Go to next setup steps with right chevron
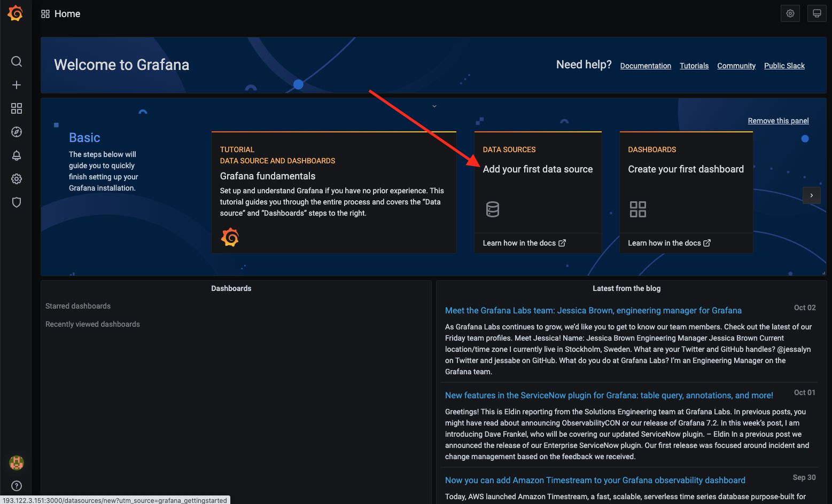This screenshot has height=504, width=832. pyautogui.click(x=812, y=195)
